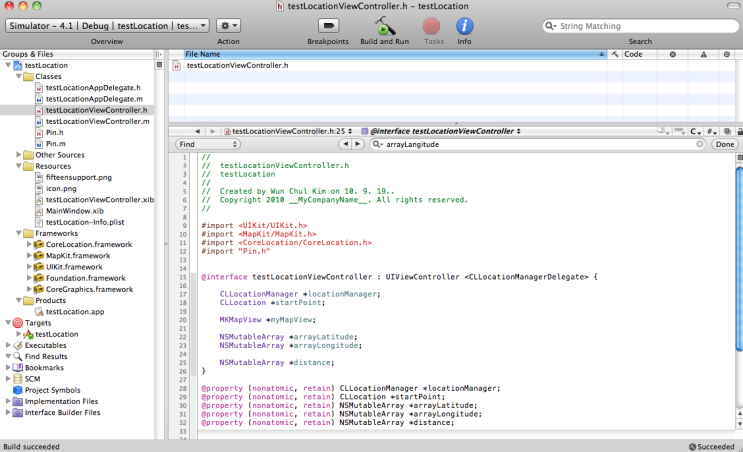Viewport: 743px width, 452px height.
Task: Click the Breakpoints toolbar icon
Action: [328, 26]
